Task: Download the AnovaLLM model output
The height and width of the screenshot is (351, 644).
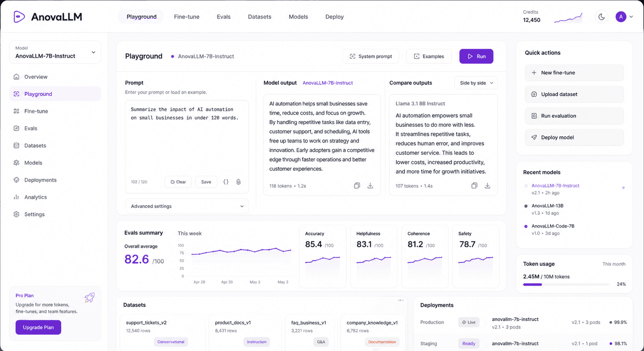Action: tap(370, 186)
